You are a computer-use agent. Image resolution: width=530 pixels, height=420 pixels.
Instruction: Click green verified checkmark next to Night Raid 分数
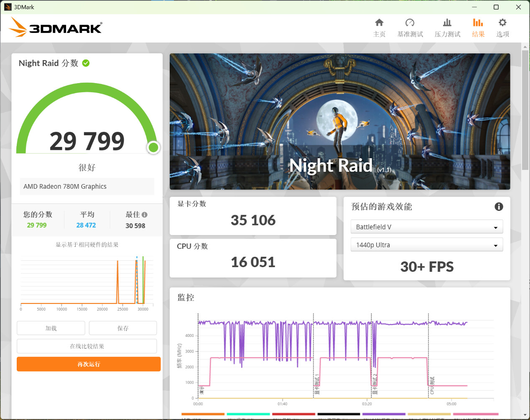[86, 63]
